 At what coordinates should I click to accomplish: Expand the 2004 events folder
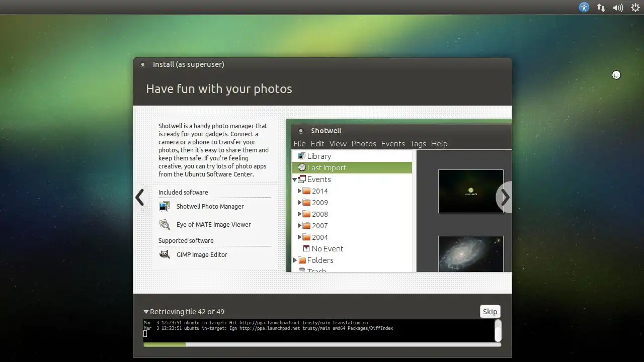click(x=299, y=237)
